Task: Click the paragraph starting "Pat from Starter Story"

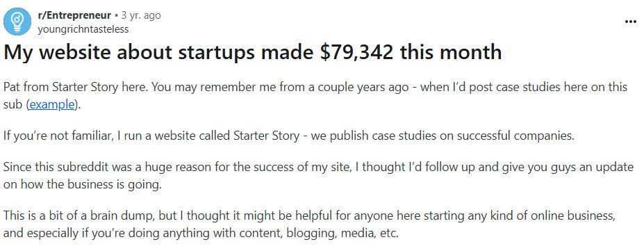Action: (x=315, y=96)
